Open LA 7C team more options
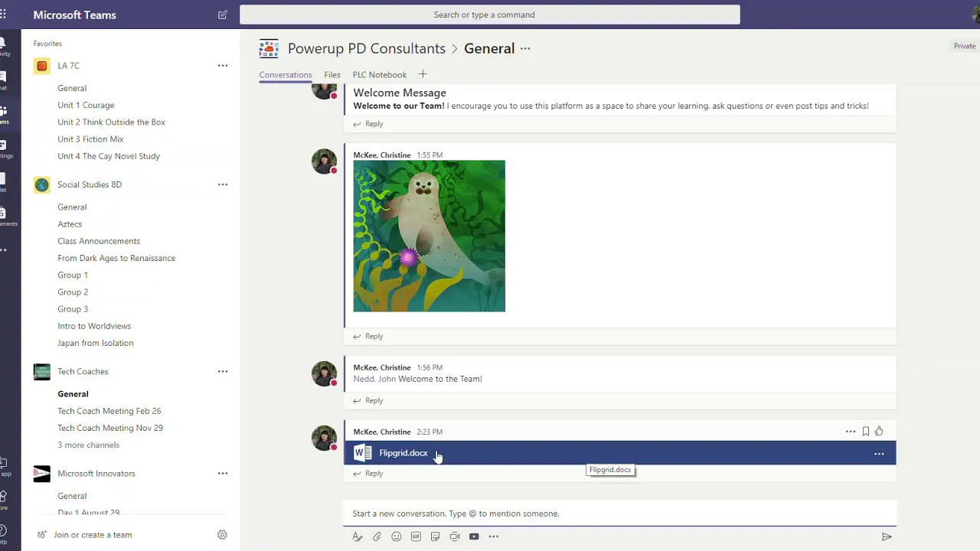This screenshot has height=551, width=980. [x=223, y=66]
